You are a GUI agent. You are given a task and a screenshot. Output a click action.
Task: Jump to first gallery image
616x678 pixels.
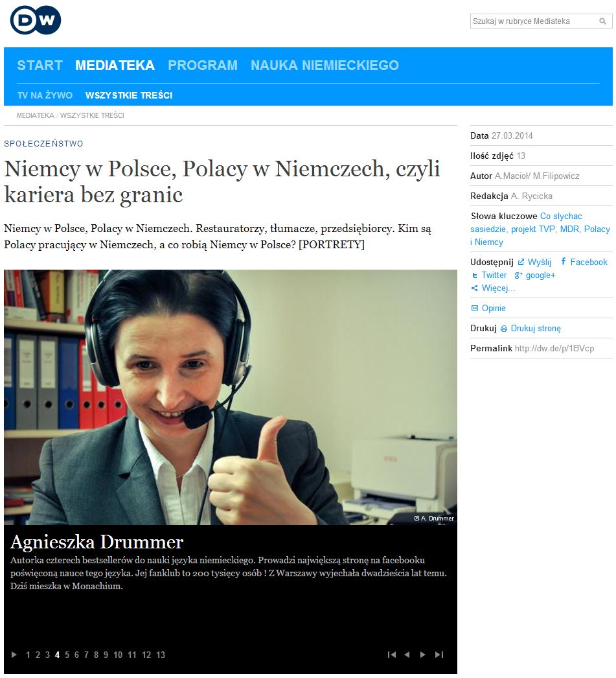[x=392, y=655]
